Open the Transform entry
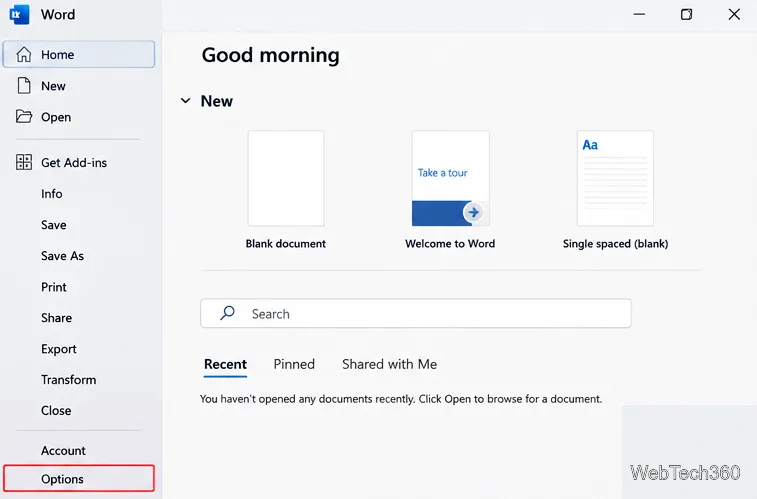Viewport: 757px width, 499px height. pyautogui.click(x=69, y=380)
